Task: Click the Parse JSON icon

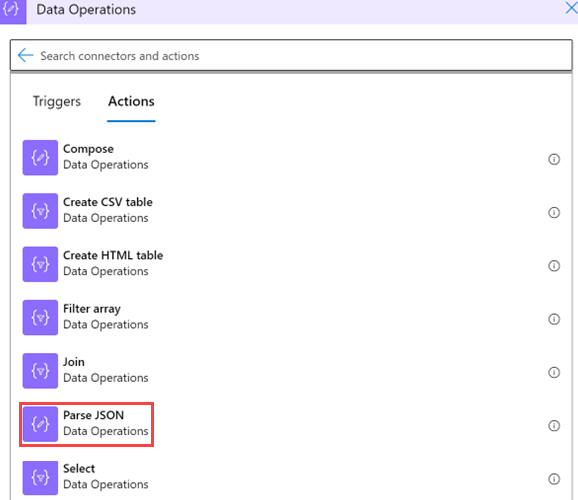Action: 40,424
